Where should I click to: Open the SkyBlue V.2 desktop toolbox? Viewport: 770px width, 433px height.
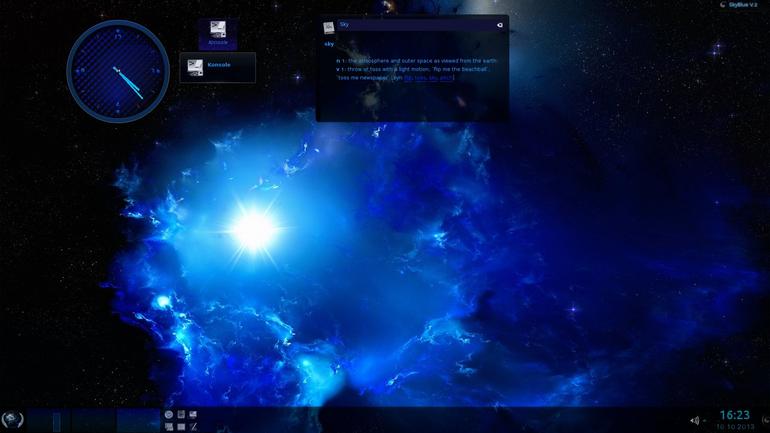pyautogui.click(x=739, y=4)
